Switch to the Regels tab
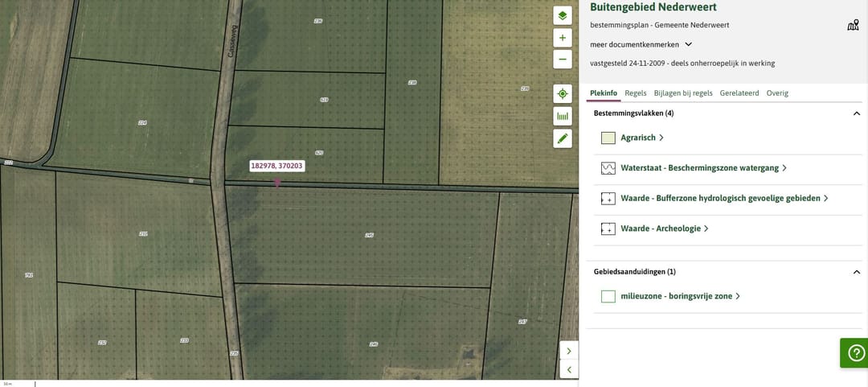Image resolution: width=868 pixels, height=387 pixels. (635, 93)
